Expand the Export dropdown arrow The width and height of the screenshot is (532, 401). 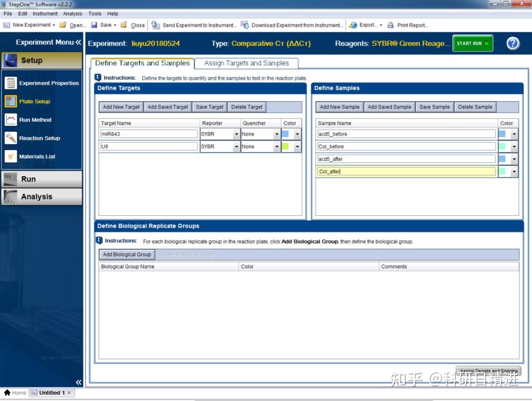(x=381, y=25)
